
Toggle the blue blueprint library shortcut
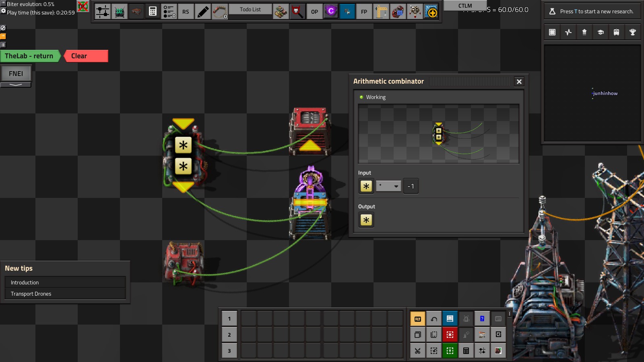450,319
